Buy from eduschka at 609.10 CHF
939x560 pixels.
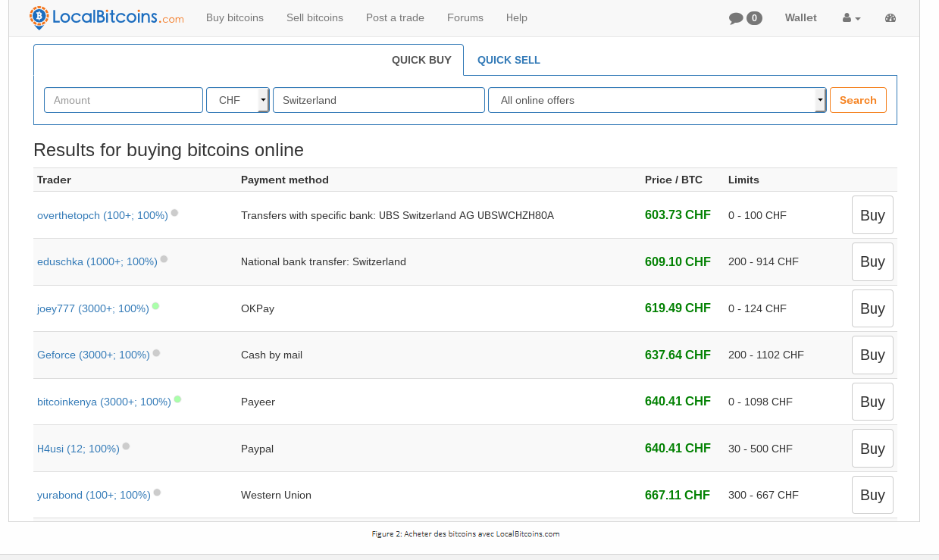[872, 261]
